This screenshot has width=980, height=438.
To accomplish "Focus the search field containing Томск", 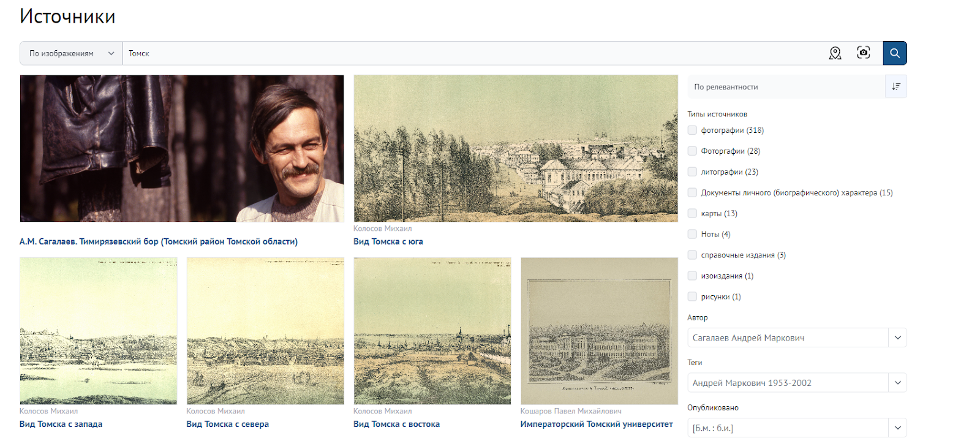I will pyautogui.click(x=472, y=53).
